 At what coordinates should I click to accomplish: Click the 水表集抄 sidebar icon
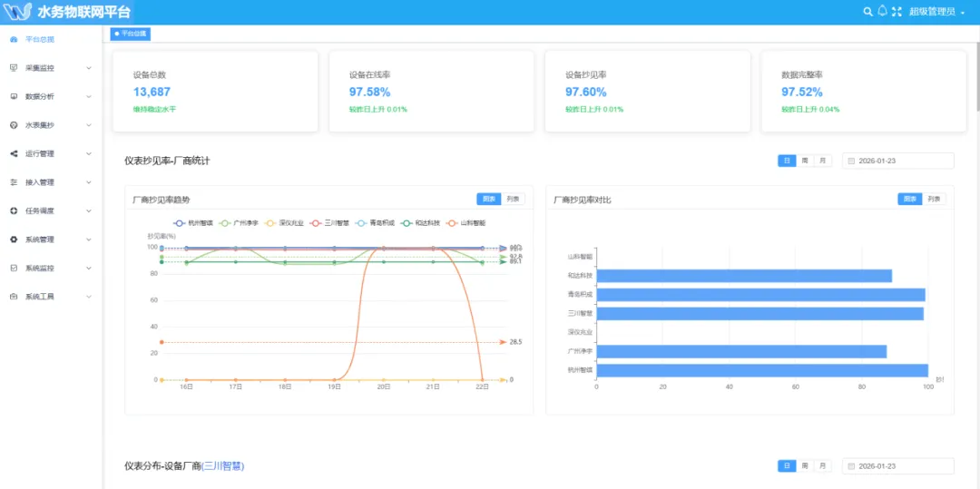[14, 125]
